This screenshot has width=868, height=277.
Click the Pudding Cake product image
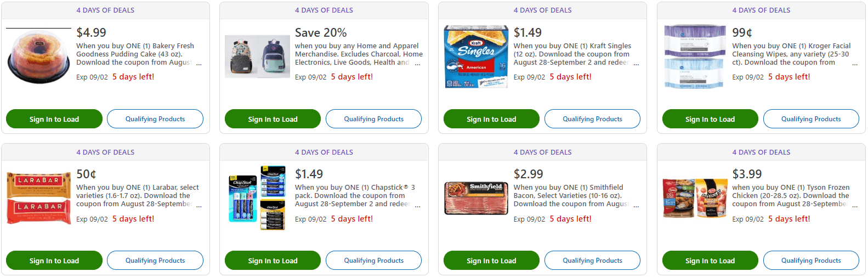[x=38, y=57]
